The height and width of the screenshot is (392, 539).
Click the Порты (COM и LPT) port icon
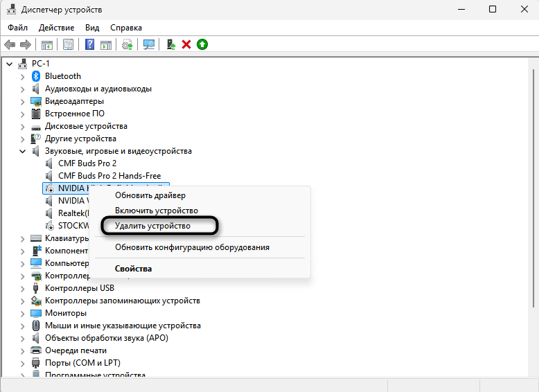(x=36, y=363)
